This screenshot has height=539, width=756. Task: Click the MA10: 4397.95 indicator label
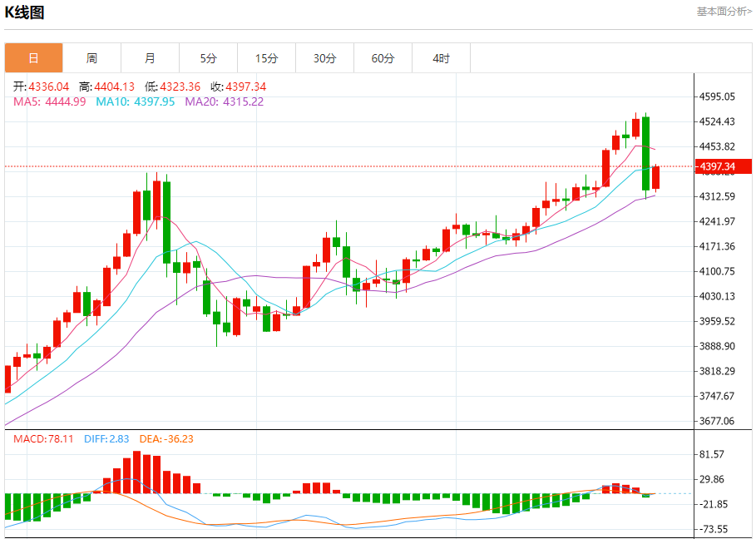(x=135, y=101)
